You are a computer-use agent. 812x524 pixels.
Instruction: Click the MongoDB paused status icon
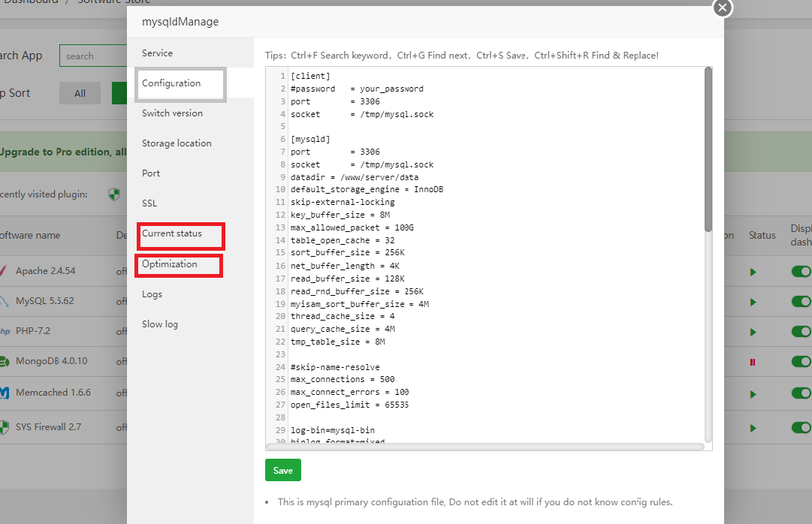[753, 362]
